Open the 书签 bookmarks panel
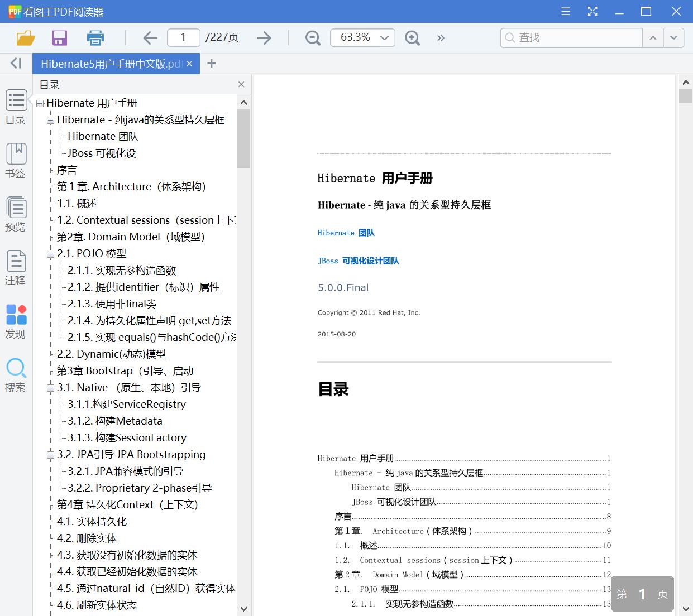Viewport: 693px width, 616px height. 16,161
